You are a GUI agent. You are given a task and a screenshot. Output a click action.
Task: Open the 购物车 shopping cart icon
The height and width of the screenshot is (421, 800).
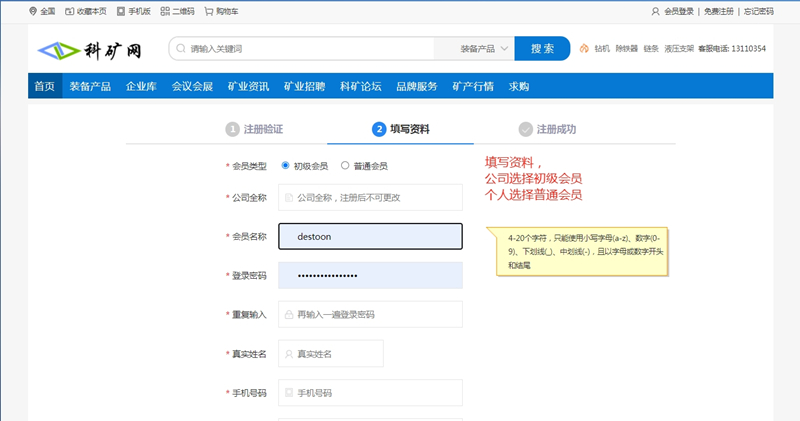[x=208, y=11]
